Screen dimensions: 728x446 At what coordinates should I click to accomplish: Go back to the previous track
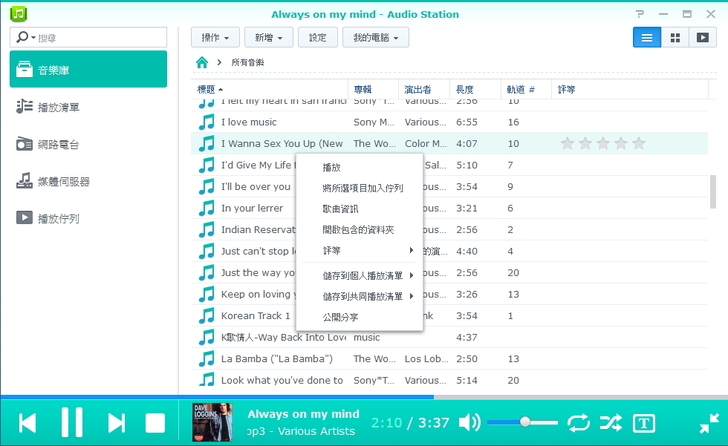27,423
